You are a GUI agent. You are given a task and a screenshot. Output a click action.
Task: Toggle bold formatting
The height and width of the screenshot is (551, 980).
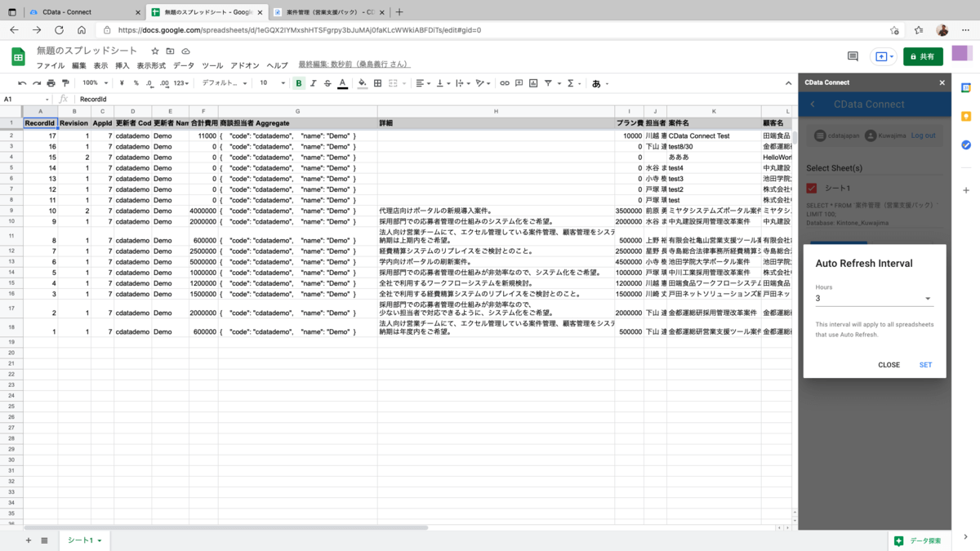click(299, 83)
